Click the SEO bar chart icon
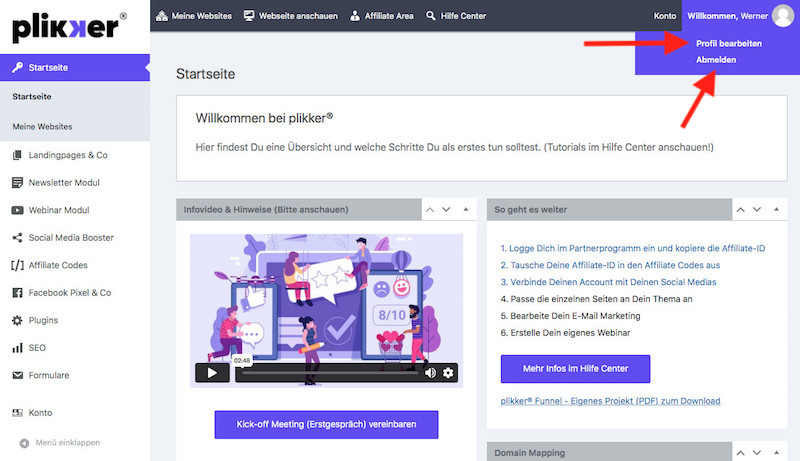The height and width of the screenshot is (461, 800). click(x=18, y=348)
